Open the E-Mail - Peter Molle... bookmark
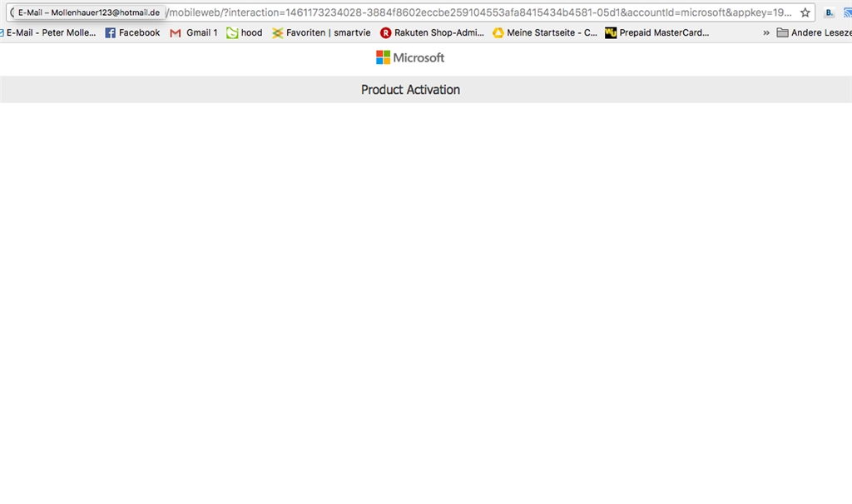Screen dimensions: 852x504 [47, 32]
